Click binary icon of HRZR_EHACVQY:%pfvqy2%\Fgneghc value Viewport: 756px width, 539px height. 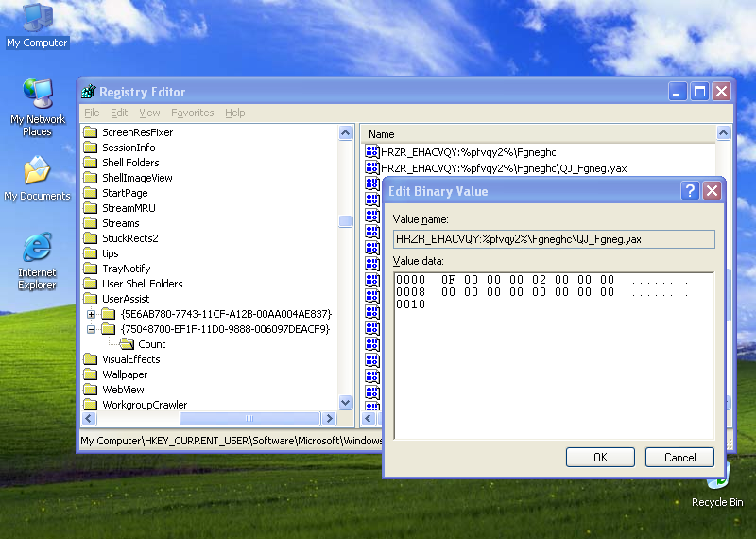[x=371, y=152]
